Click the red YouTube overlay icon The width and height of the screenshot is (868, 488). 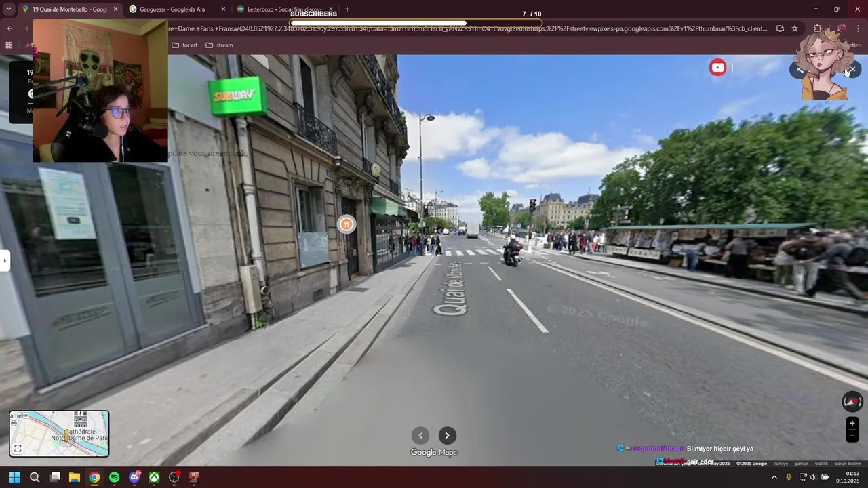(x=717, y=67)
